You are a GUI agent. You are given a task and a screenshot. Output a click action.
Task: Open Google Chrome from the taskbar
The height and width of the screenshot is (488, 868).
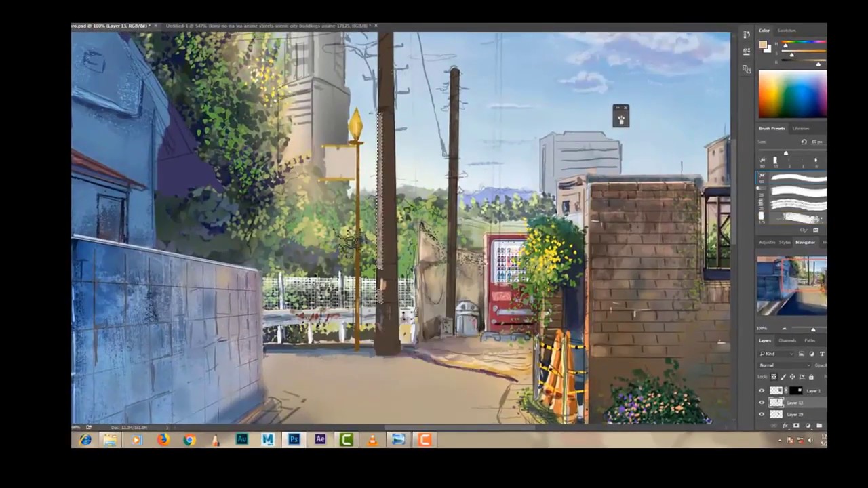[x=189, y=440]
